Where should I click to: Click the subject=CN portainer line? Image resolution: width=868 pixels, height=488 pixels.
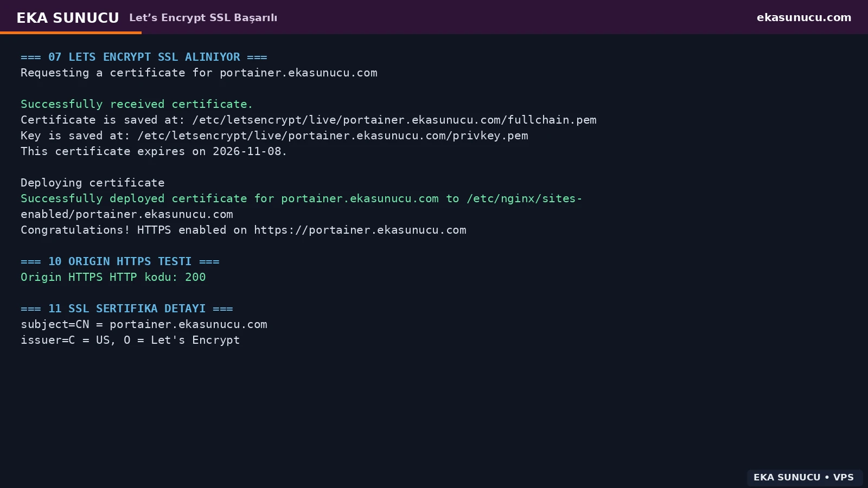(144, 324)
